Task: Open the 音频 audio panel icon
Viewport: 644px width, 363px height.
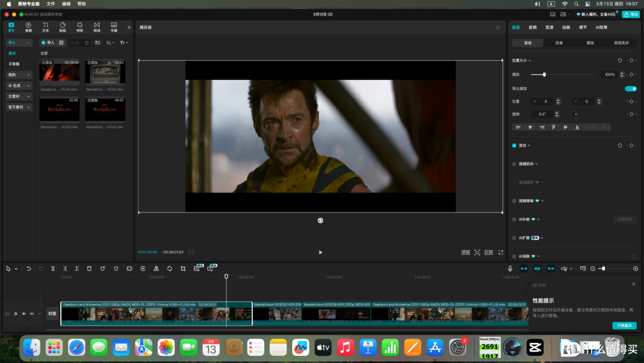Action: (x=29, y=27)
